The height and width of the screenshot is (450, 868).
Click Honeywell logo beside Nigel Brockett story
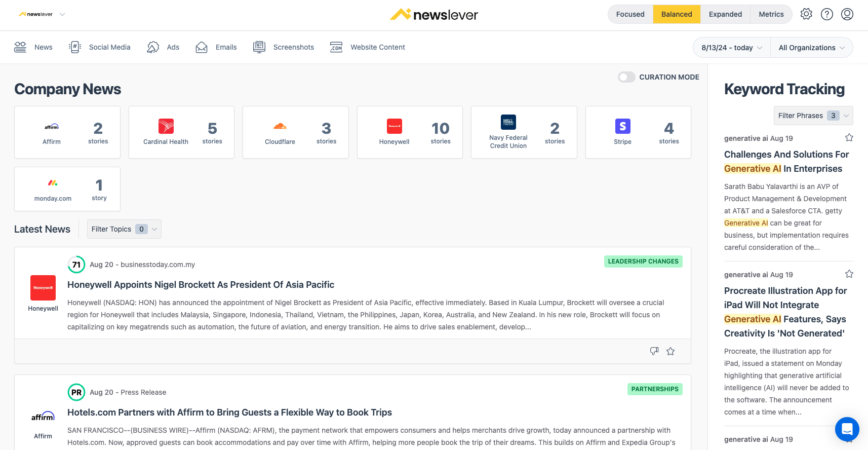pos(43,288)
